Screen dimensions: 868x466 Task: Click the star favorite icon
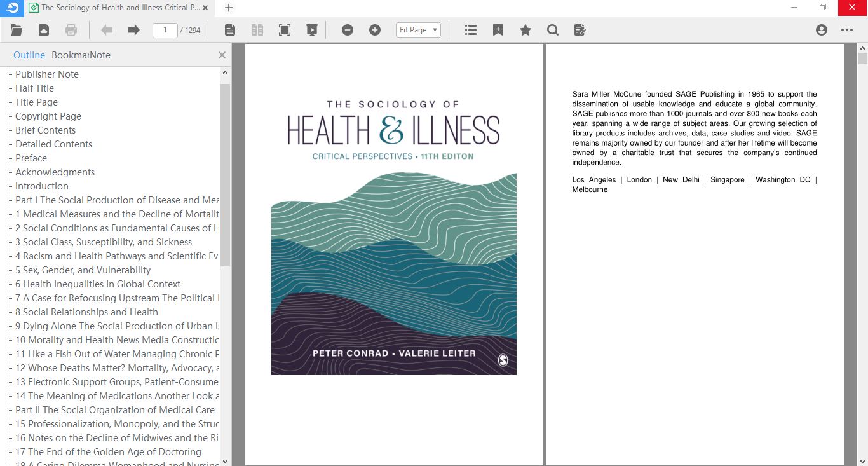(526, 30)
